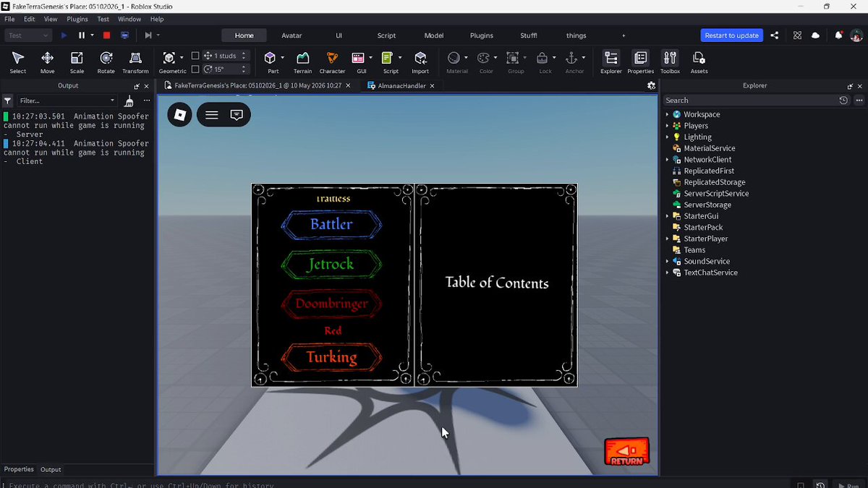Screen dimensions: 868x488
Task: Expand the Workspace tree node
Action: coord(667,114)
